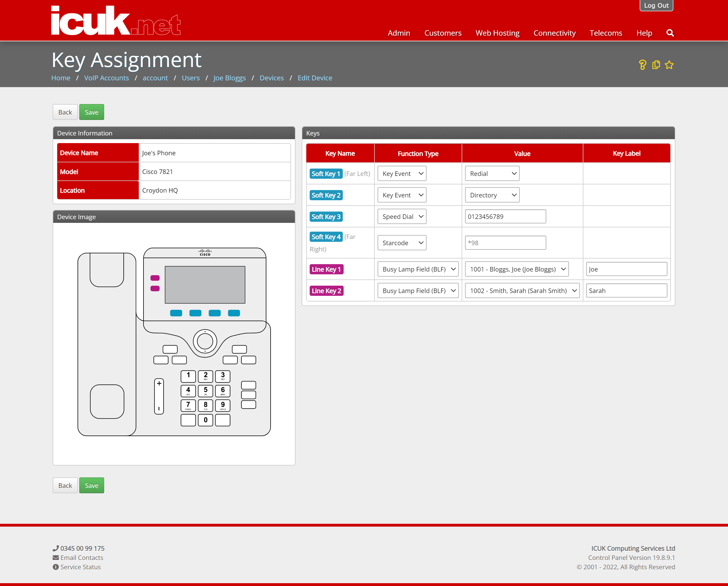Screen dimensions: 728x586
Task: Go to VoIP Accounts breadcrumb
Action: click(x=106, y=78)
